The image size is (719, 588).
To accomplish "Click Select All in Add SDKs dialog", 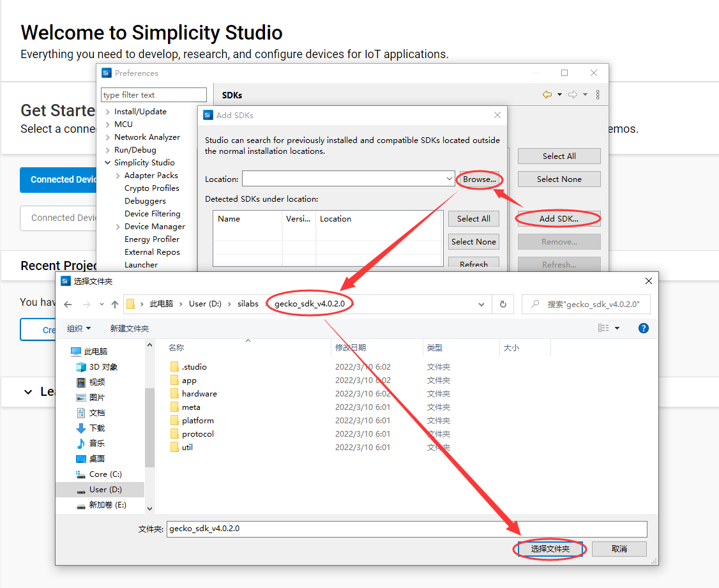I will pos(474,218).
